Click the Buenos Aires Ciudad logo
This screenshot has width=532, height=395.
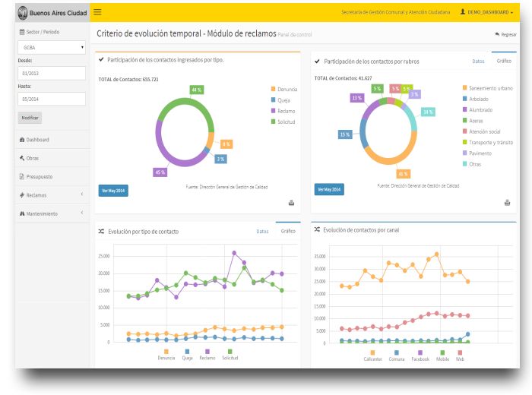click(52, 13)
